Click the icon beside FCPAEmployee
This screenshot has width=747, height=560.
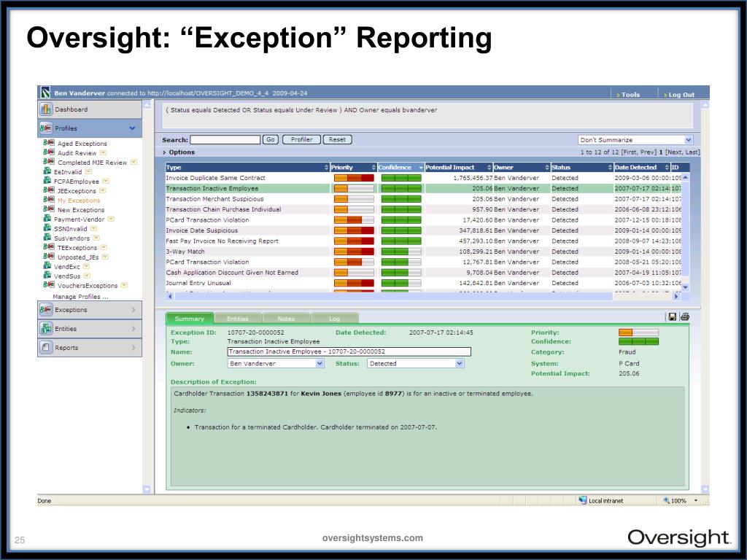47,181
